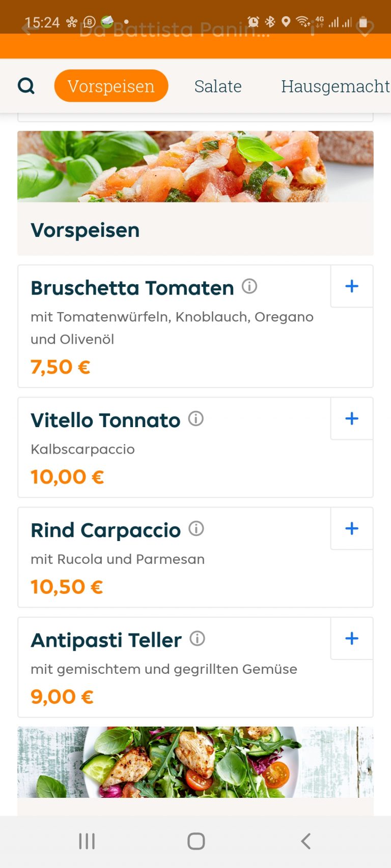Open Antipasti Teller info icon
Image resolution: width=391 pixels, height=868 pixels.
tap(198, 639)
